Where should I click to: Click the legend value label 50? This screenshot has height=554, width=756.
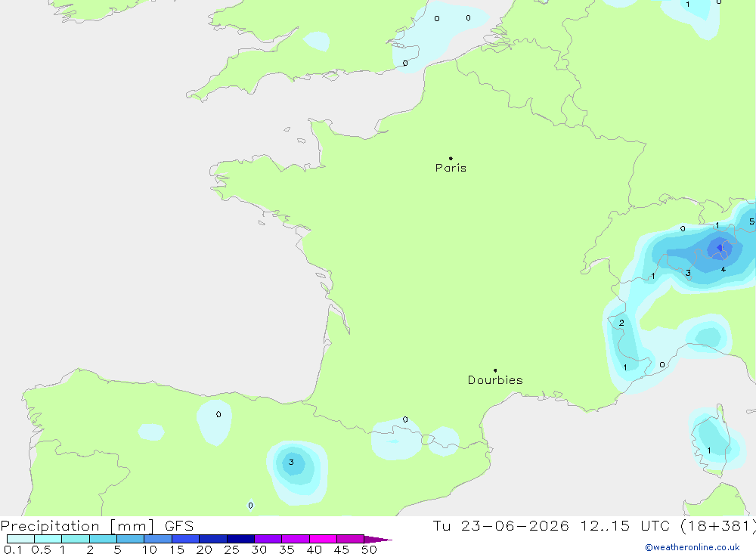tap(369, 549)
